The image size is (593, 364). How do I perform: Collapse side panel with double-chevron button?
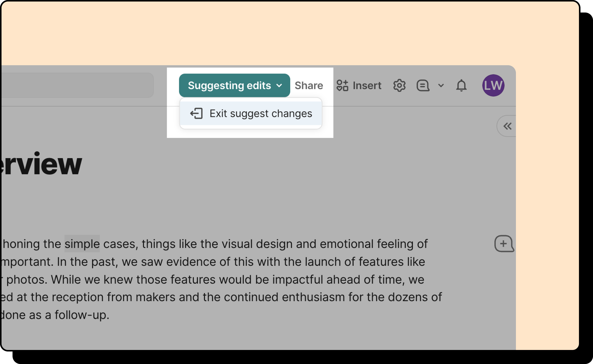coord(507,126)
